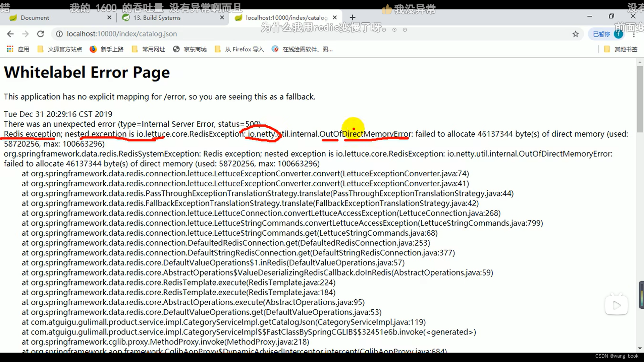Close the 13. Build Systems tab
This screenshot has height=362, width=644.
(222, 17)
